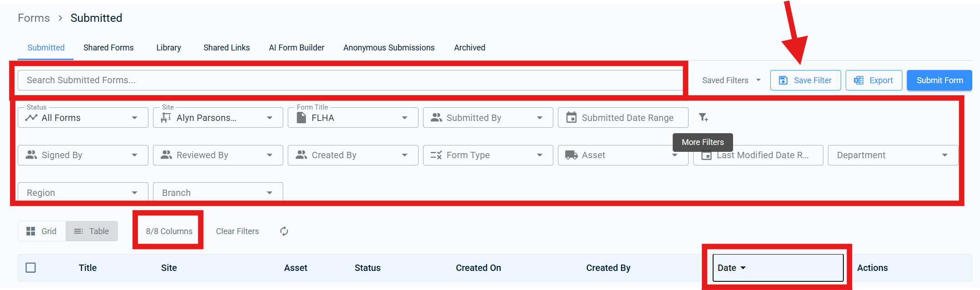Tick the select-all checkbox in table header
The image size is (980, 290).
pos(31,268)
